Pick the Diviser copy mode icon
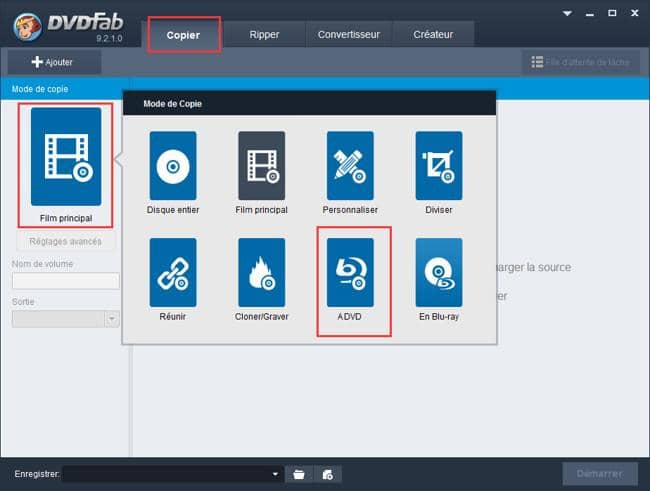 tap(439, 165)
